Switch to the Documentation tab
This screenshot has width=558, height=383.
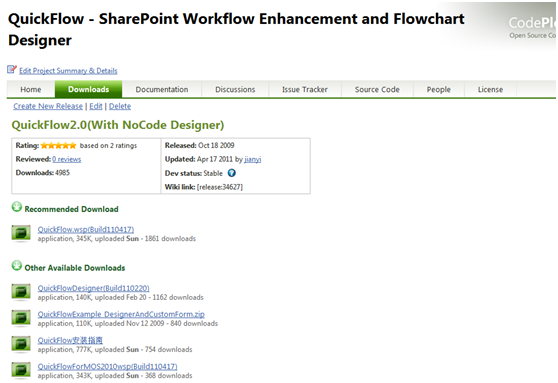[x=162, y=89]
